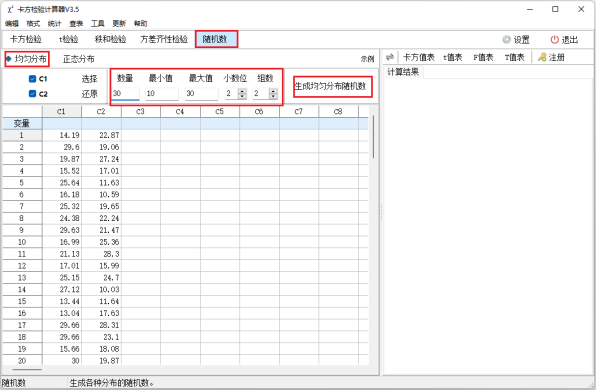596x390 pixels.
Task: Open the 格式 menu
Action: pos(33,24)
